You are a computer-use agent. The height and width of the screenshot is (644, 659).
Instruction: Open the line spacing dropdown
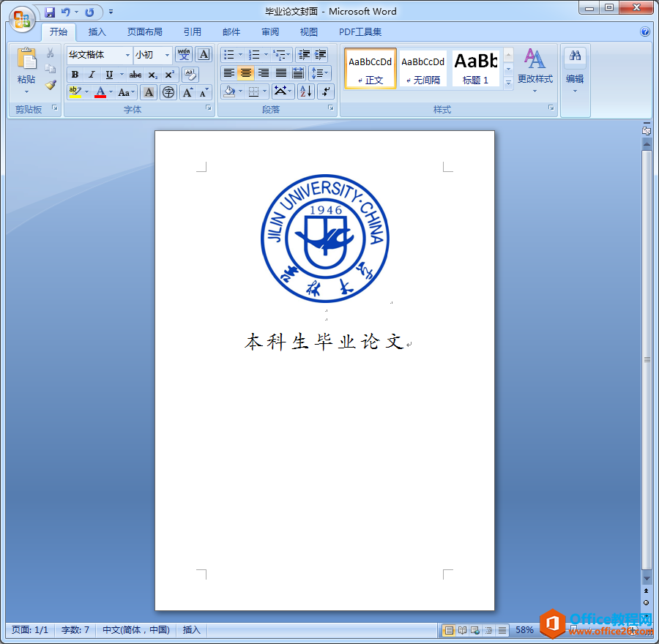point(320,73)
